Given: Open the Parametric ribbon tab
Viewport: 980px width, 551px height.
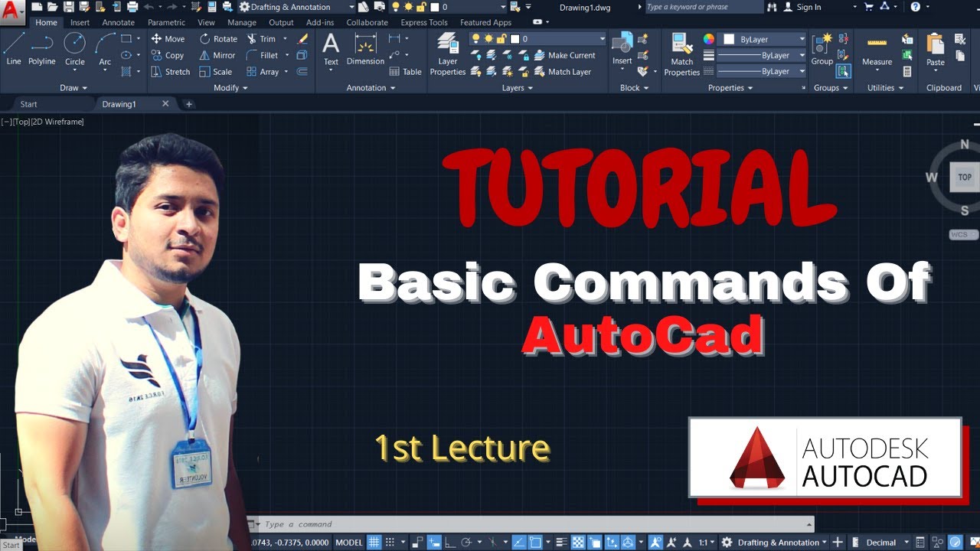Looking at the screenshot, I should click(x=166, y=22).
